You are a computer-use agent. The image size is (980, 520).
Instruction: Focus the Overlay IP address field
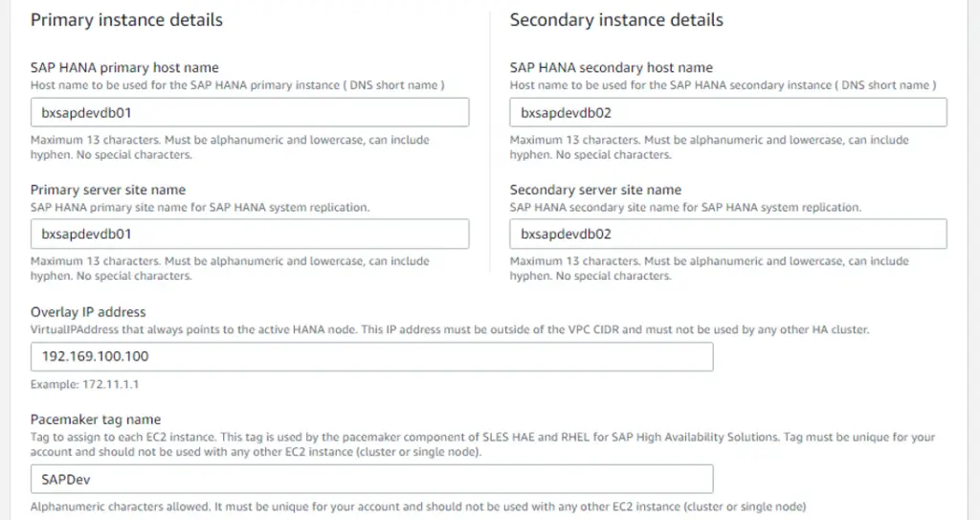(372, 356)
